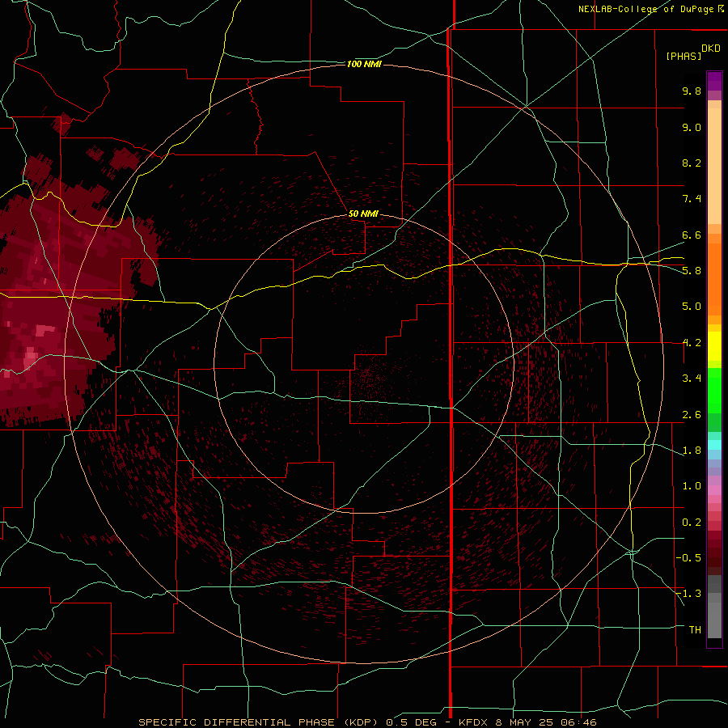Select the 100 NMI range ring label
The image size is (728, 728).
point(364,64)
